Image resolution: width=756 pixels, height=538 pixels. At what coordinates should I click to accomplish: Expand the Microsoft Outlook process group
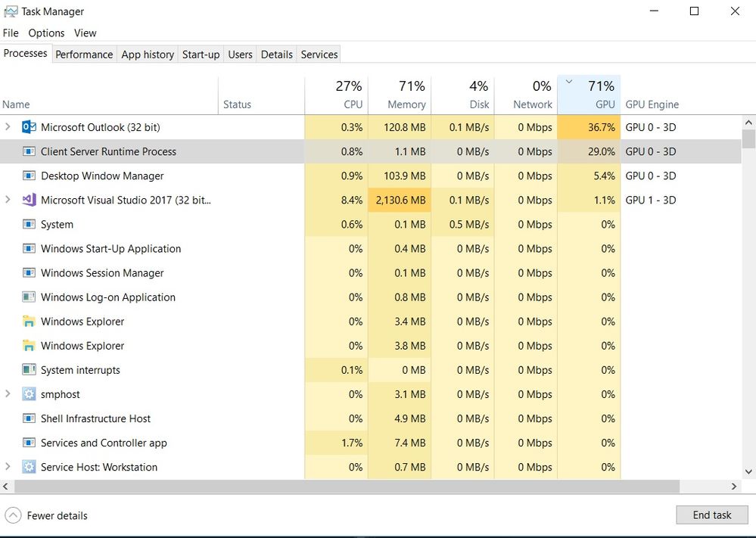tap(8, 127)
